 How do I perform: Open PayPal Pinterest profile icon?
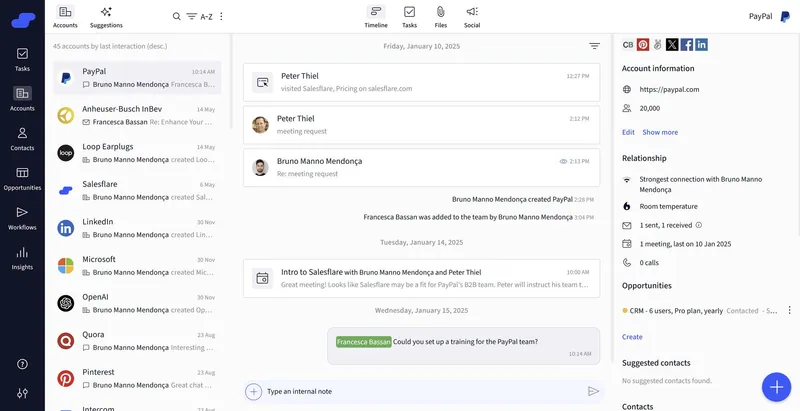pyautogui.click(x=643, y=45)
